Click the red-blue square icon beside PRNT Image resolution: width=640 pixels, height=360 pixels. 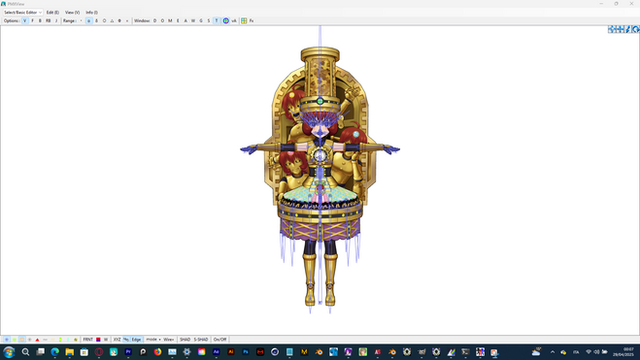(98, 340)
